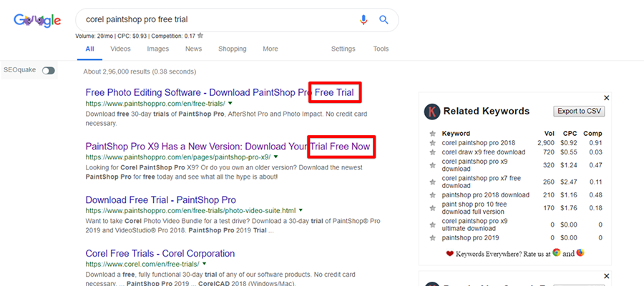Click the Firefox icon to rate extension

tap(580, 252)
